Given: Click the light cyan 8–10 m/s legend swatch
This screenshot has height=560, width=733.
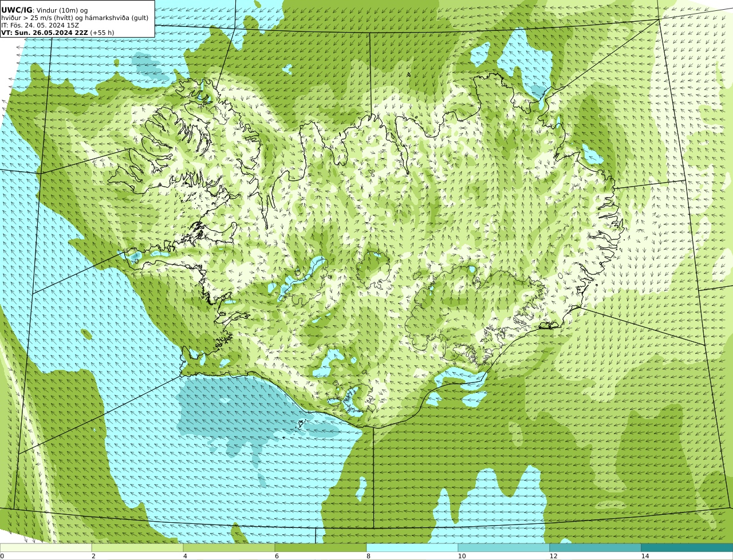Looking at the screenshot, I should pos(412,547).
